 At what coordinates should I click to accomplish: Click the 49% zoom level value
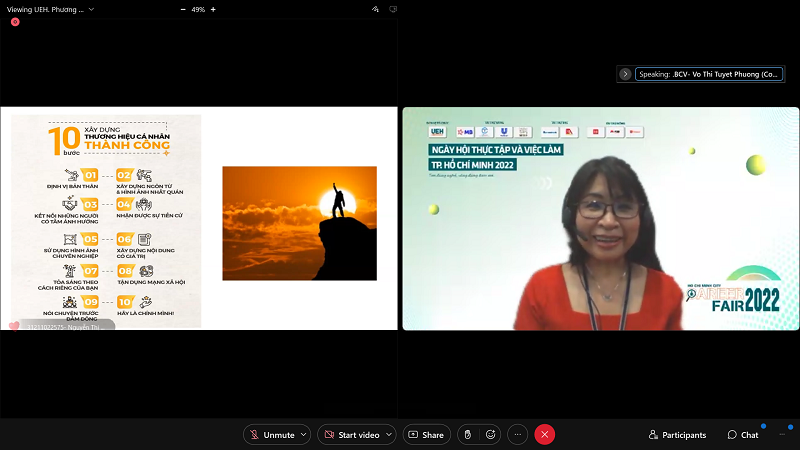(x=198, y=9)
